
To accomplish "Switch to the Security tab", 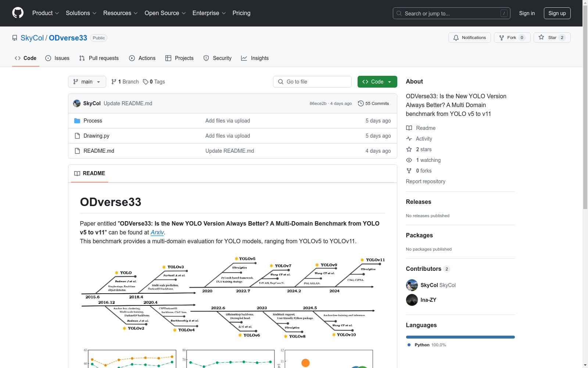I will click(218, 58).
